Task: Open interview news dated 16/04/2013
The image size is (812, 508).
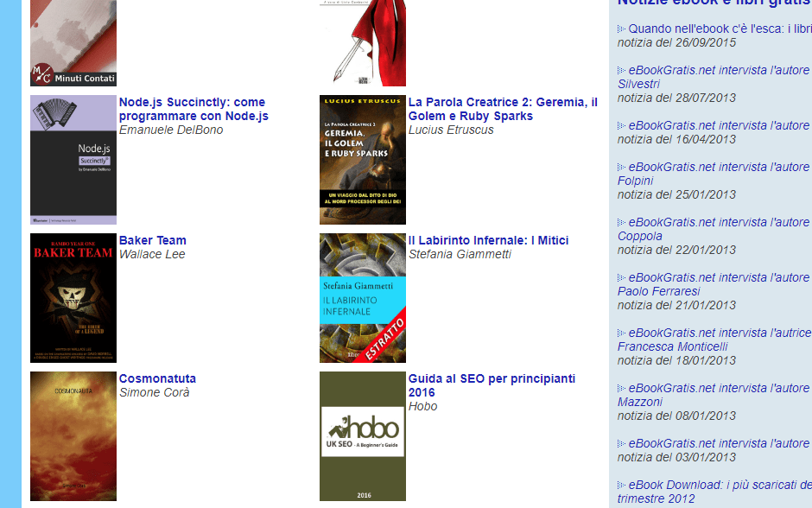Action: [x=720, y=126]
